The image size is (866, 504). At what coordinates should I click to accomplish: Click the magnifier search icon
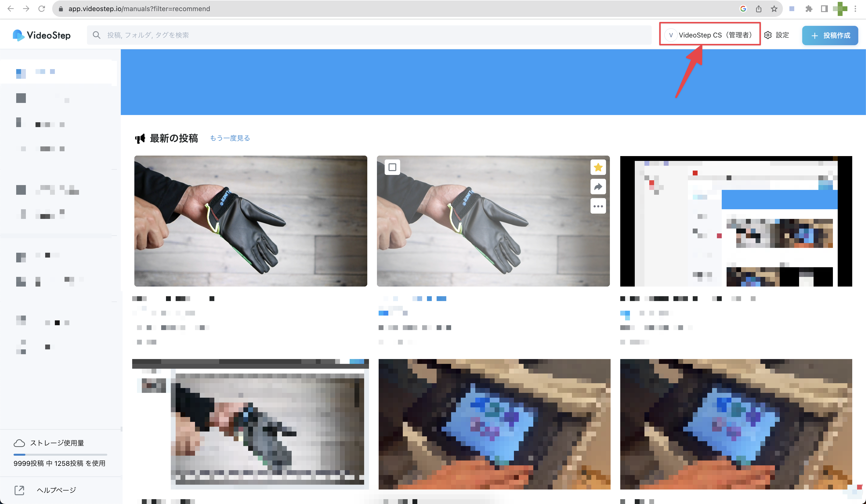pyautogui.click(x=97, y=35)
